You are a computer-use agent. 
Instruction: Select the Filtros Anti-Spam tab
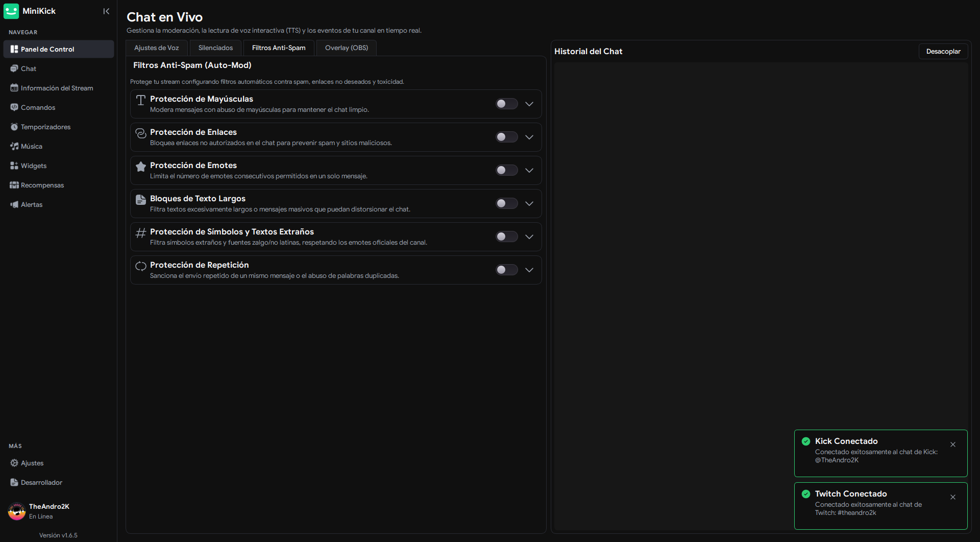pyautogui.click(x=279, y=48)
